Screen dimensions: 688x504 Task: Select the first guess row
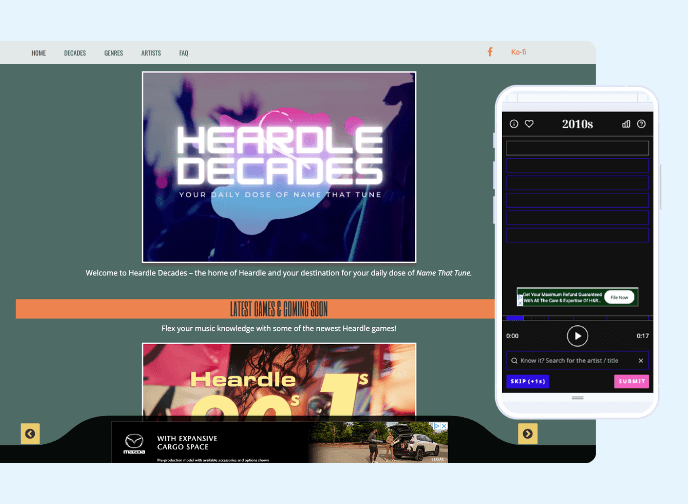pos(577,148)
